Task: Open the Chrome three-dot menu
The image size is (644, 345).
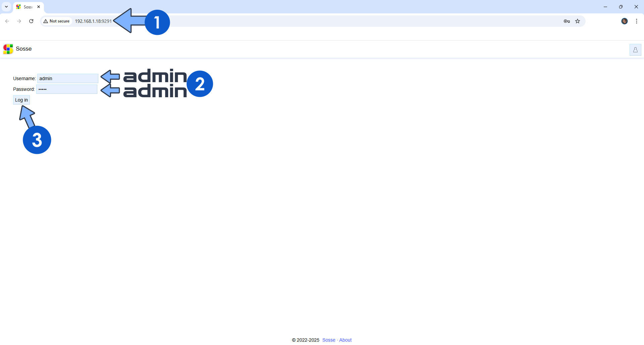Action: pos(636,21)
